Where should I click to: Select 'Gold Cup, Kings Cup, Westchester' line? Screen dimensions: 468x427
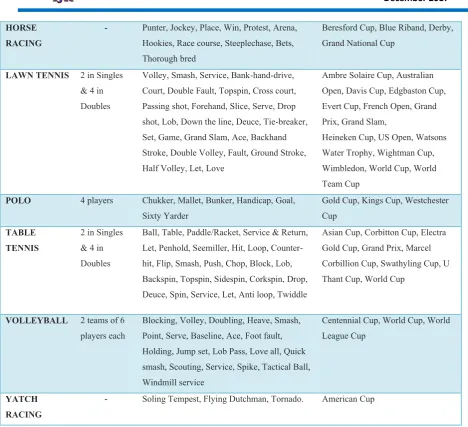385,201
